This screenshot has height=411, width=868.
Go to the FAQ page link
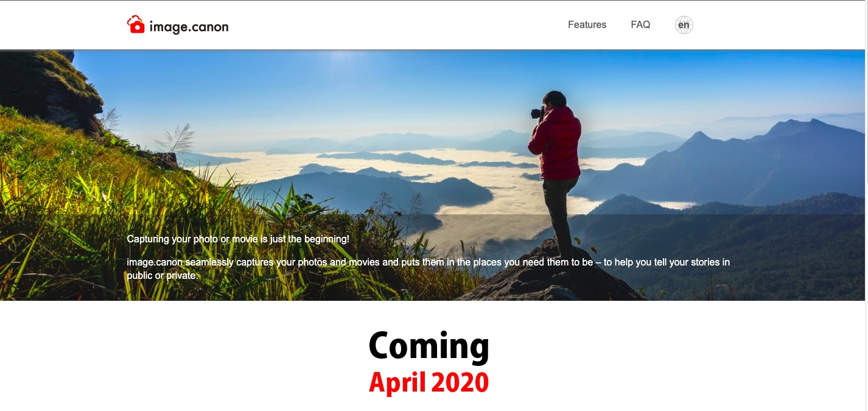pyautogui.click(x=640, y=25)
